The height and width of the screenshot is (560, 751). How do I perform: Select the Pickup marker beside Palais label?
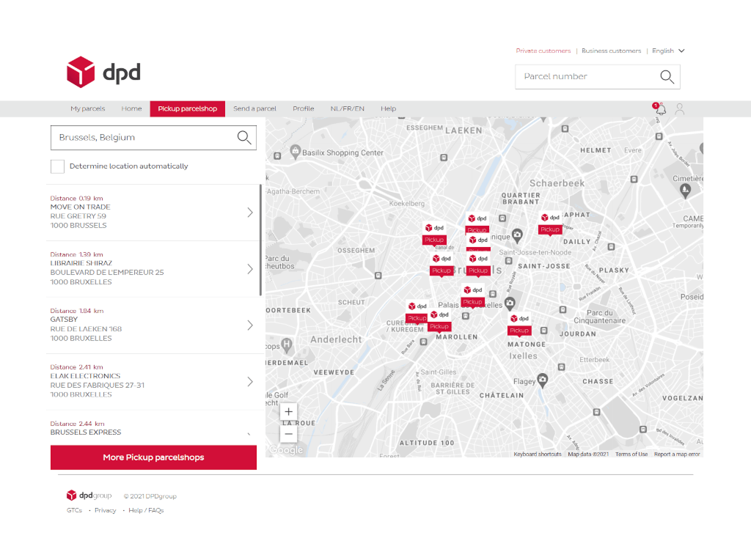click(x=472, y=296)
